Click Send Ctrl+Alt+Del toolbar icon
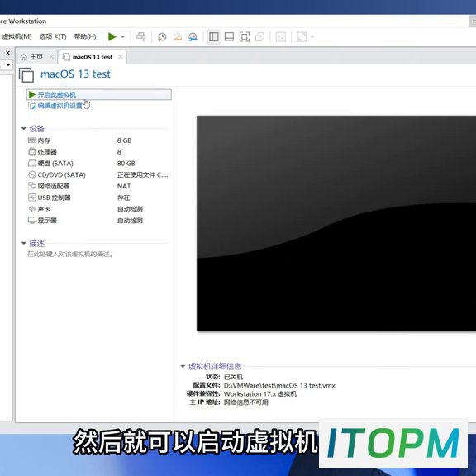The height and width of the screenshot is (476, 476). point(140,36)
